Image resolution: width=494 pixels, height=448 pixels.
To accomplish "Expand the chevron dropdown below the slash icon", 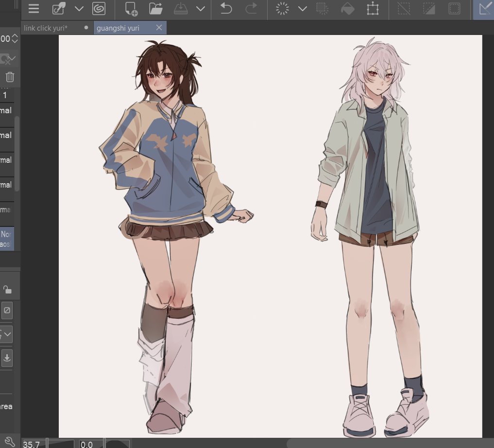I will coord(8,334).
